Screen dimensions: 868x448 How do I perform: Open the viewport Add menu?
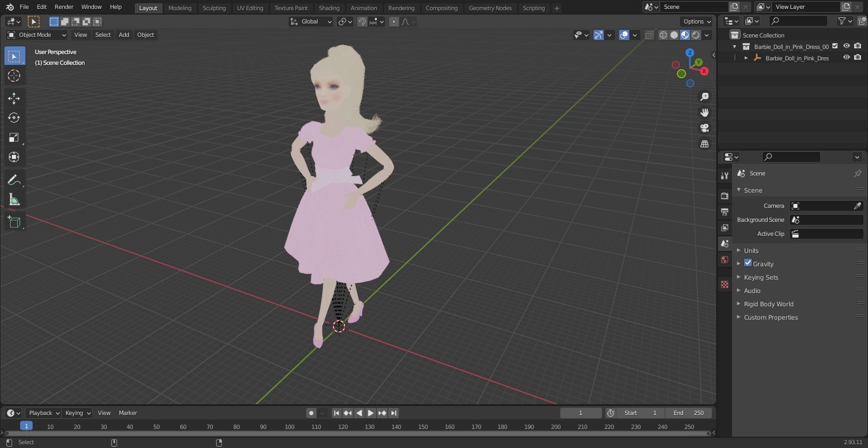(124, 35)
